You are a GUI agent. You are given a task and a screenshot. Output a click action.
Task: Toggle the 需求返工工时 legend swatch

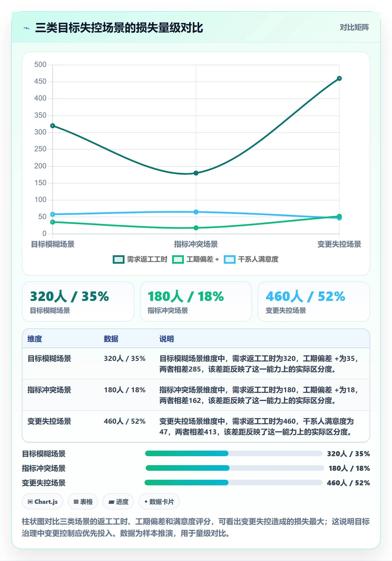[118, 259]
